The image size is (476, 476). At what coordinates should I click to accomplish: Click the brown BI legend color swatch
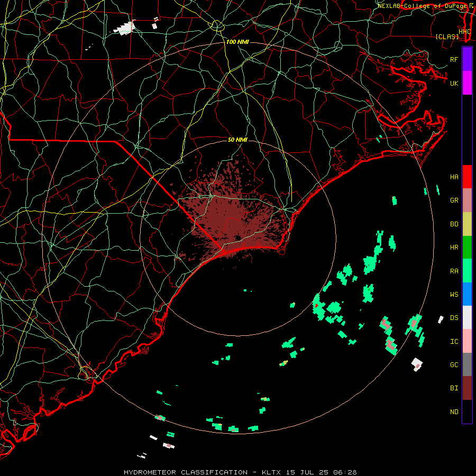coord(467,388)
